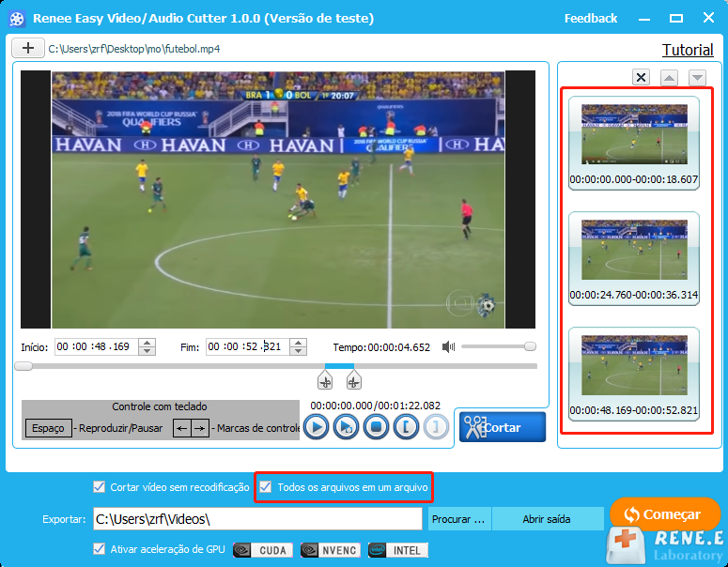
Task: Click the end cut marker on timeline
Action: [354, 380]
